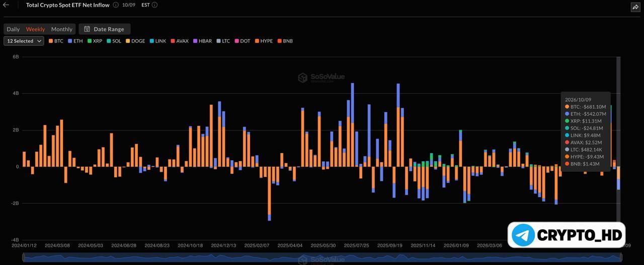Share the chart via the share icon

click(635, 7)
